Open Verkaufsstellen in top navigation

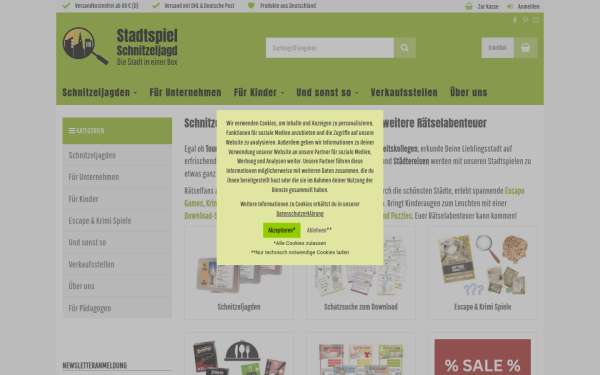[x=404, y=92]
